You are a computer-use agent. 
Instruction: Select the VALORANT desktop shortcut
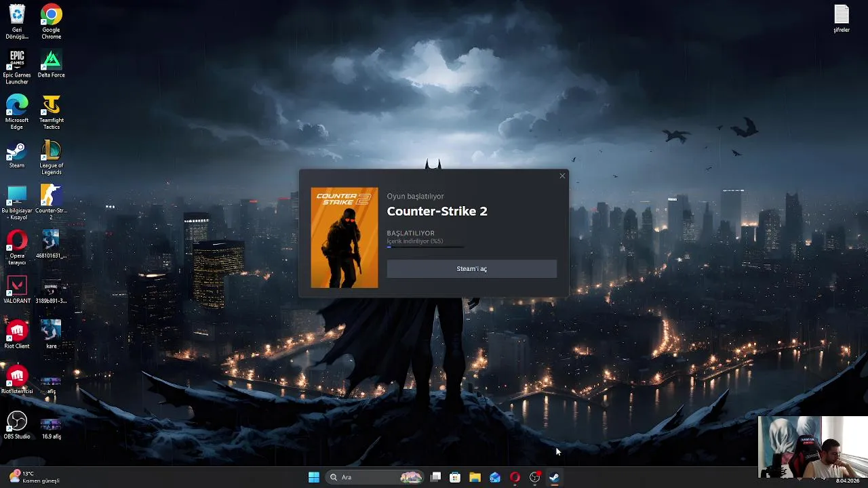coord(17,289)
